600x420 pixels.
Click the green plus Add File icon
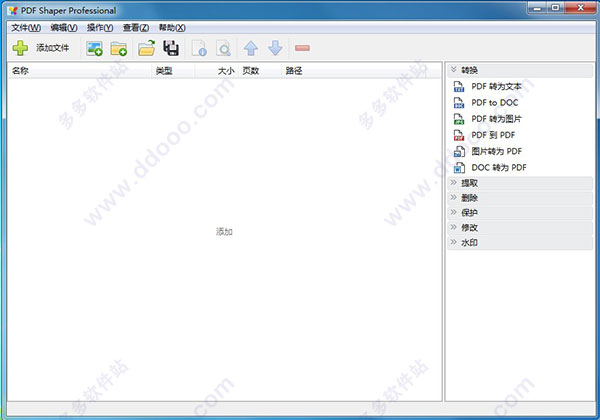20,48
